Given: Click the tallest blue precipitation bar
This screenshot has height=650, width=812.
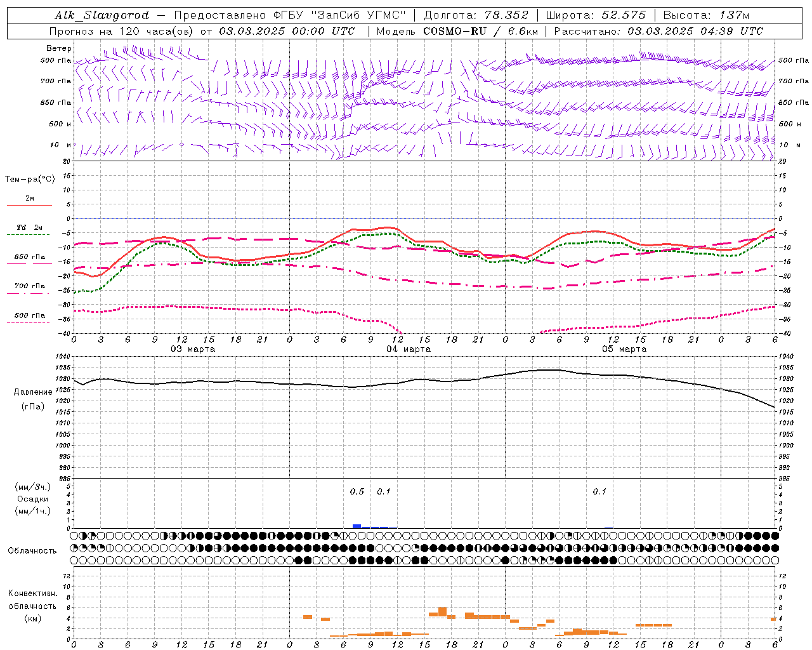Looking at the screenshot, I should pos(357,526).
